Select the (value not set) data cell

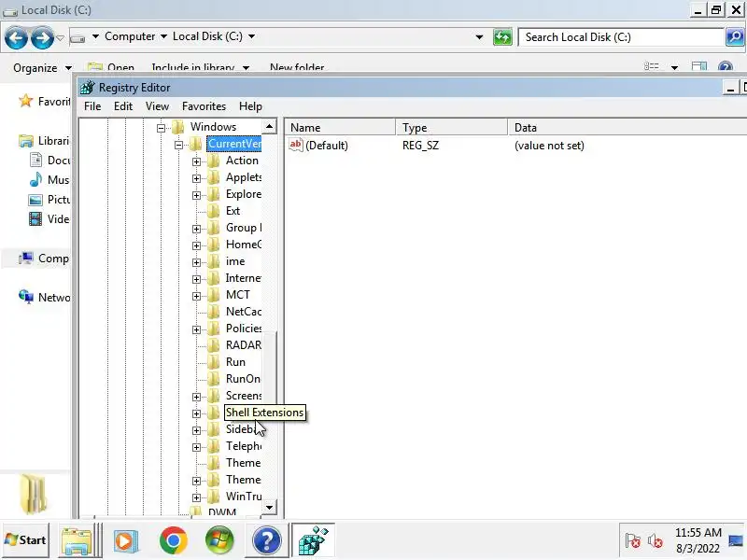[549, 146]
